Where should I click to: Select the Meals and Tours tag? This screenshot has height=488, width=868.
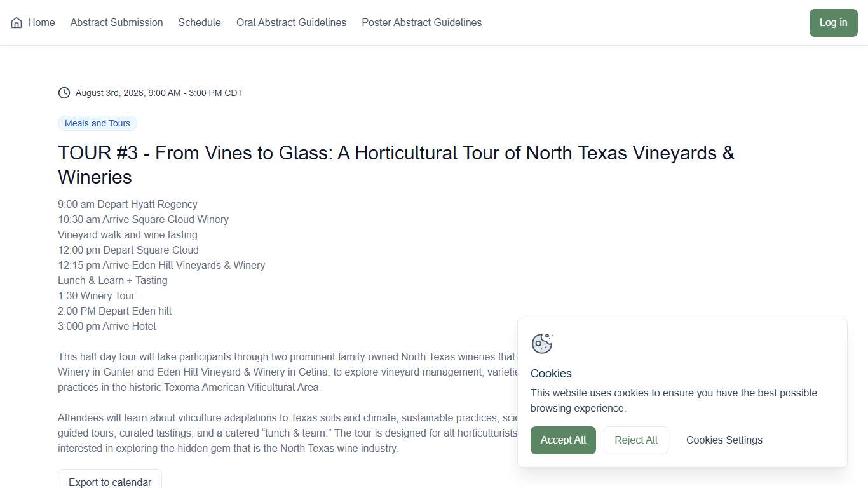click(97, 123)
